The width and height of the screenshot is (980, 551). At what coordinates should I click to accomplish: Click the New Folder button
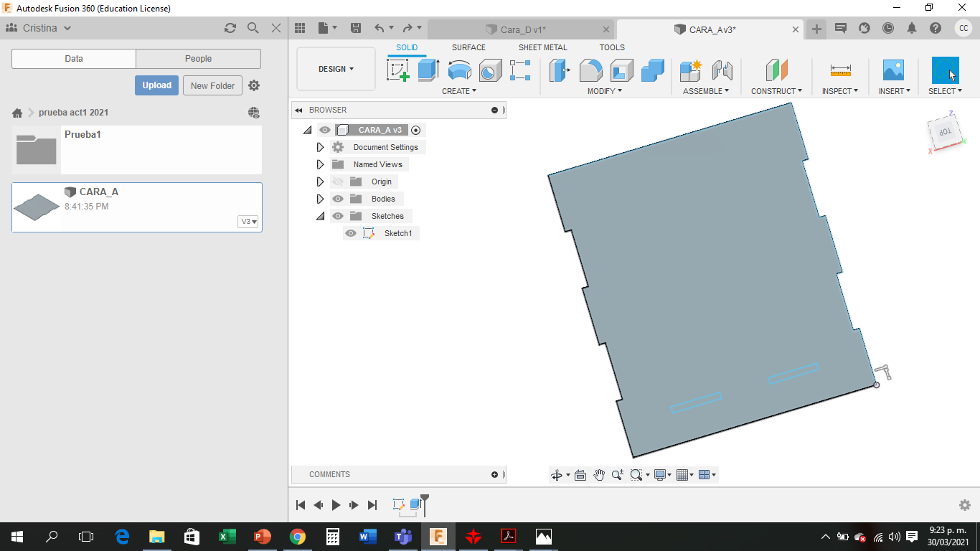coord(213,85)
